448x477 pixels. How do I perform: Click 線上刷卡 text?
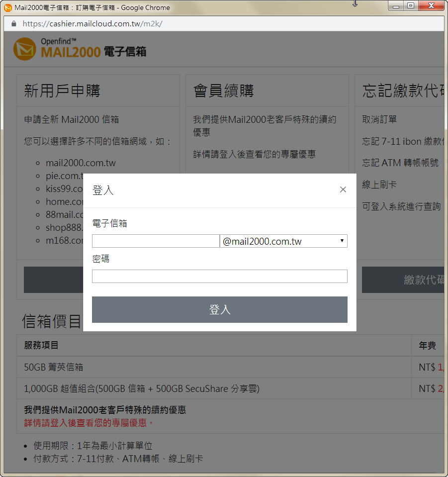tap(379, 185)
